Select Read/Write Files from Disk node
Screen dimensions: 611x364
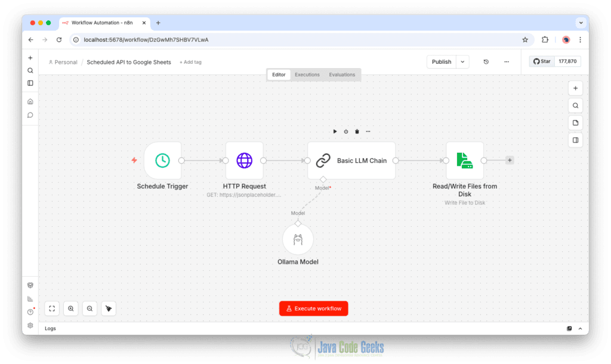[x=464, y=160]
